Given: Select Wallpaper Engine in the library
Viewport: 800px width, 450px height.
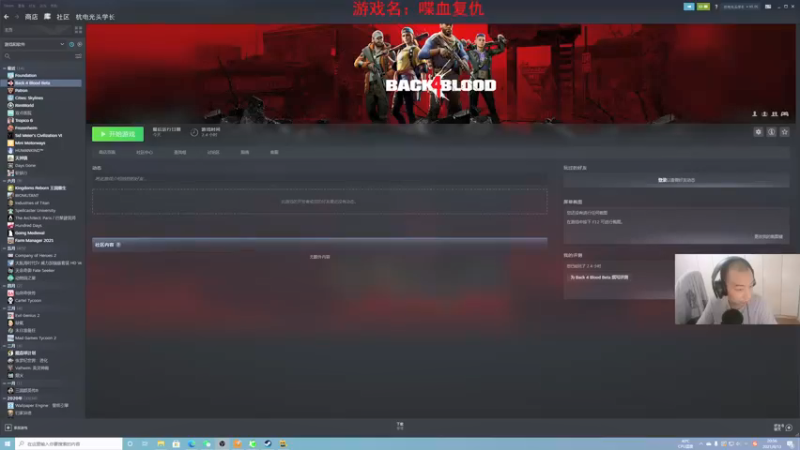Looking at the screenshot, I should point(43,406).
